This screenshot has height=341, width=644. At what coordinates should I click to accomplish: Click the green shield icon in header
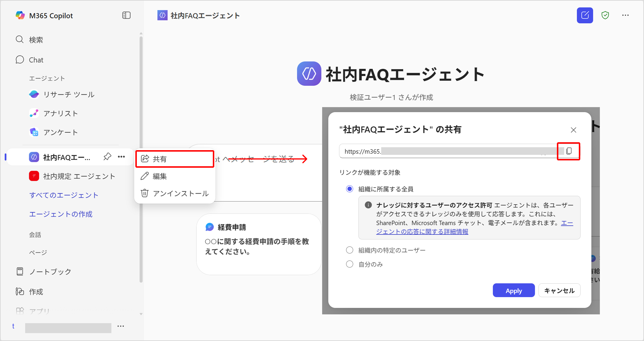click(605, 15)
